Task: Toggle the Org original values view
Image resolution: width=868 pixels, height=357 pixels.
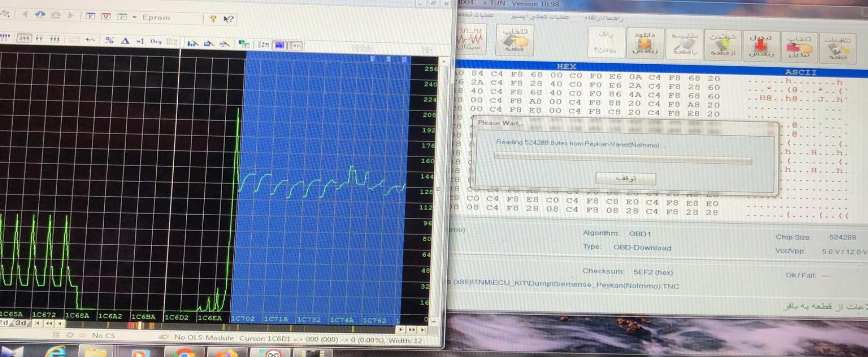Action: pyautogui.click(x=156, y=41)
